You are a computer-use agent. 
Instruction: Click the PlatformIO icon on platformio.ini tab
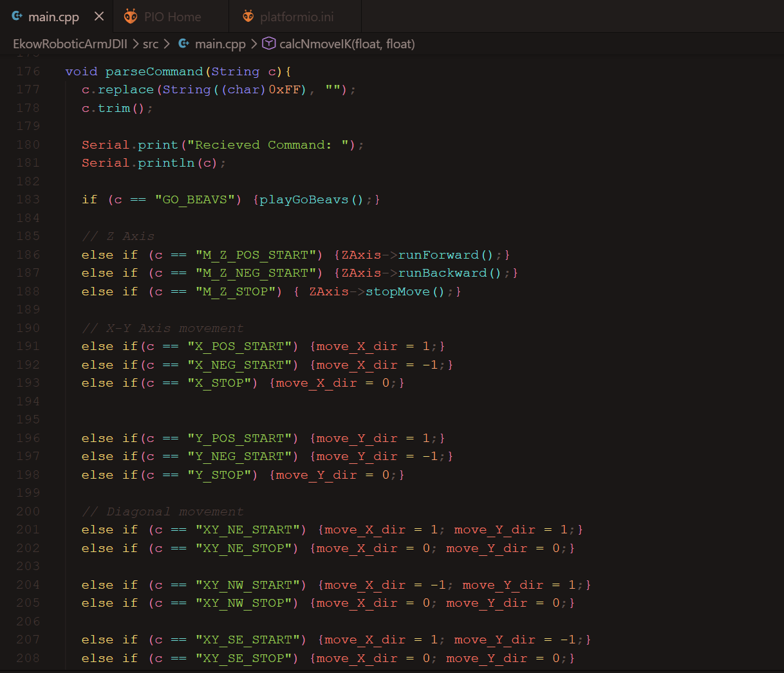coord(248,17)
